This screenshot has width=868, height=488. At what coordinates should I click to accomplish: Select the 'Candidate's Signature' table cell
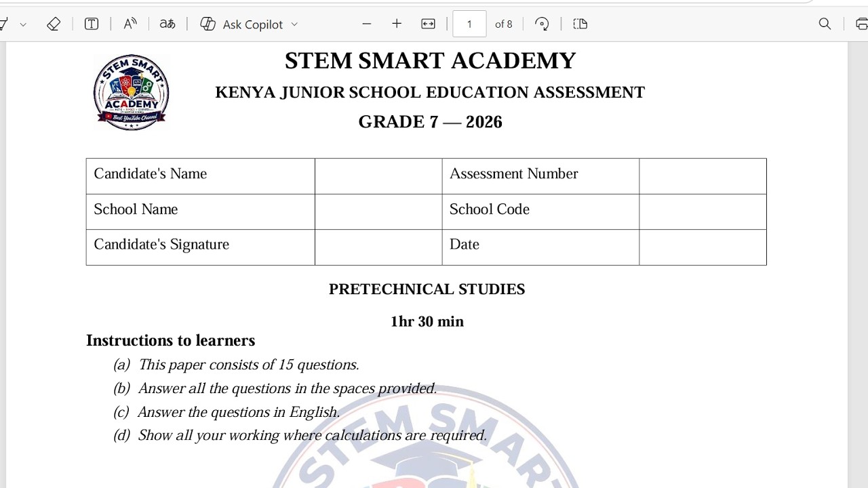pos(201,247)
